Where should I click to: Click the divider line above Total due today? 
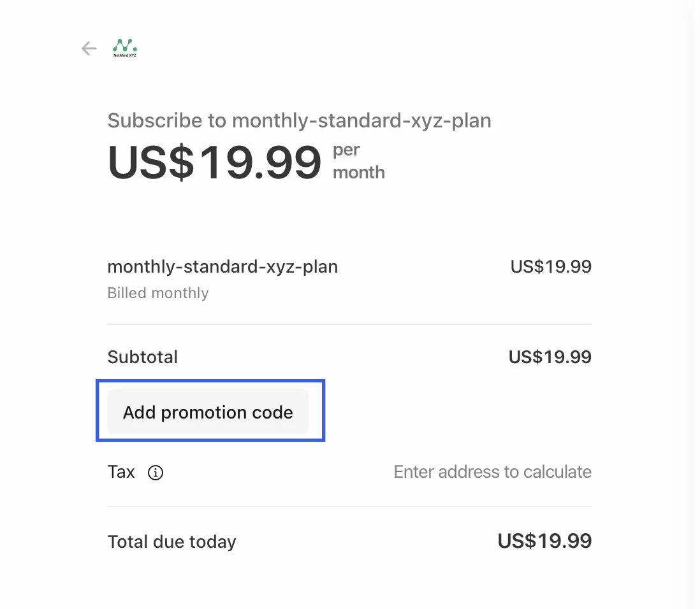click(349, 506)
